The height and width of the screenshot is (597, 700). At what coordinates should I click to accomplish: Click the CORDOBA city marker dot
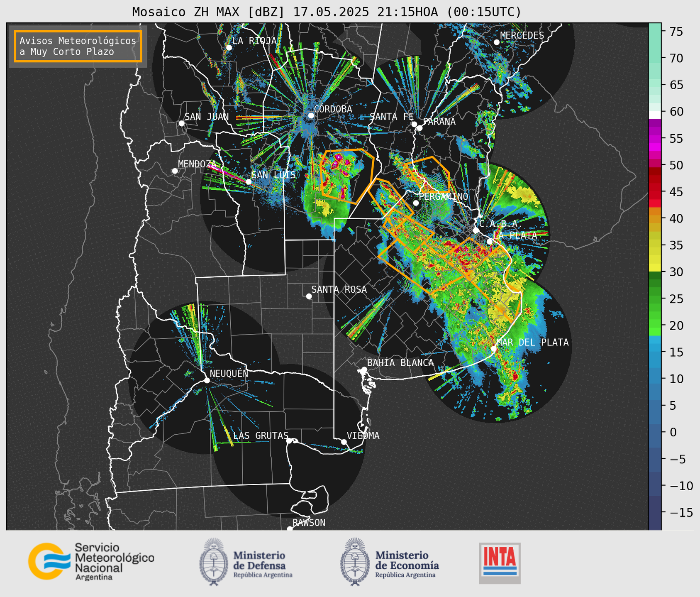pos(311,115)
